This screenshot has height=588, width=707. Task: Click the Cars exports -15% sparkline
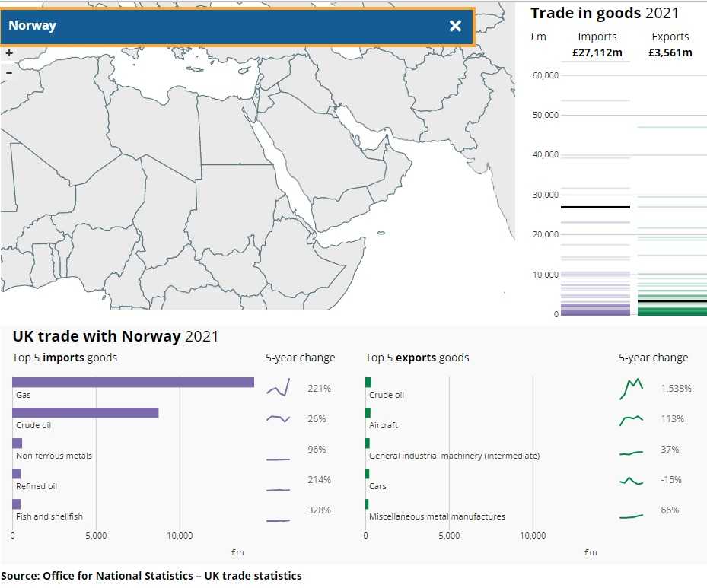632,480
